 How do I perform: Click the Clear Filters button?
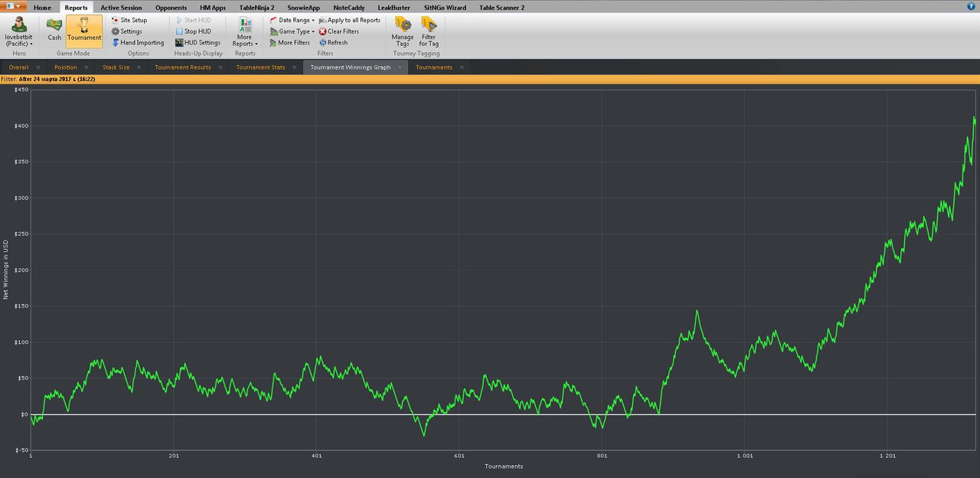pyautogui.click(x=338, y=31)
